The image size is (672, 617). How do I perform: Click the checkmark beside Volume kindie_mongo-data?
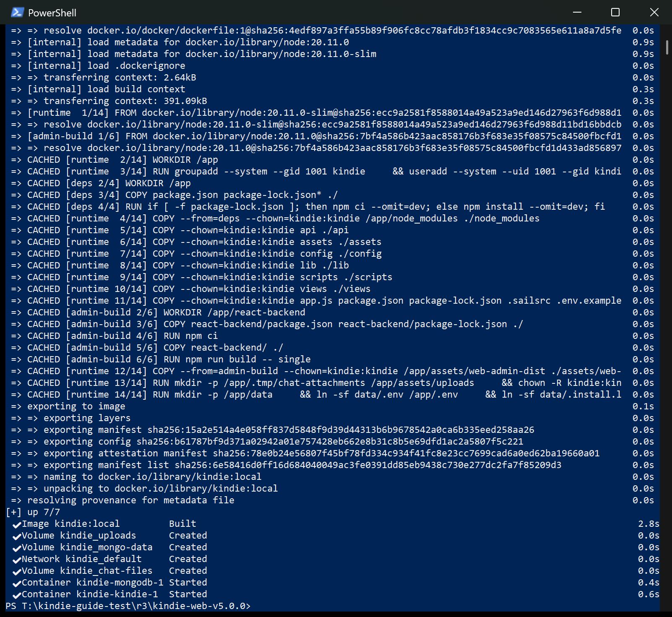17,548
